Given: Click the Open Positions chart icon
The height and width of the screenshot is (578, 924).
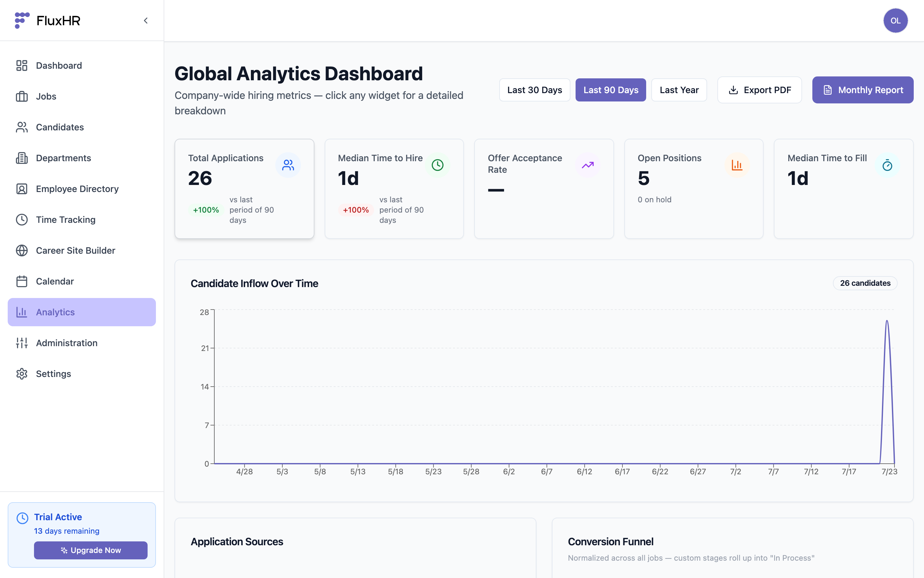Looking at the screenshot, I should pyautogui.click(x=737, y=165).
